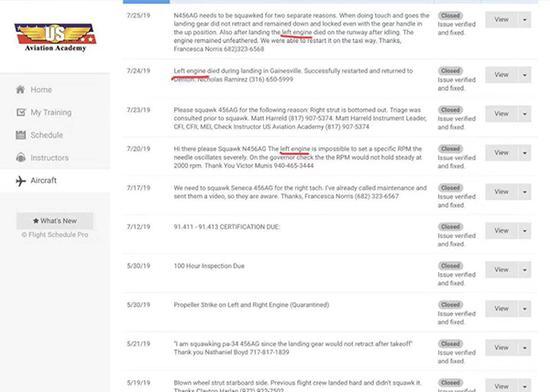
Task: Click the Home house icon
Action: [x=20, y=89]
